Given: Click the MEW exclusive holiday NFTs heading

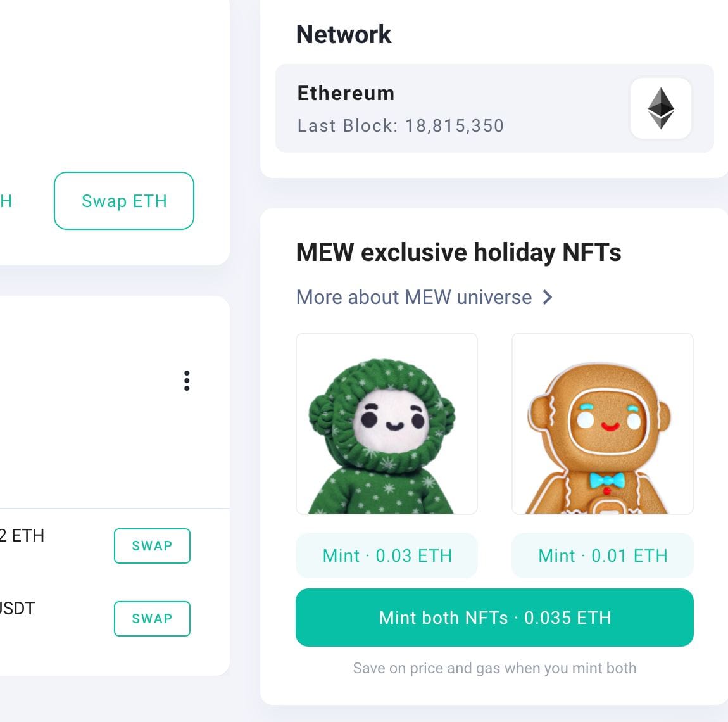Looking at the screenshot, I should click(x=459, y=252).
